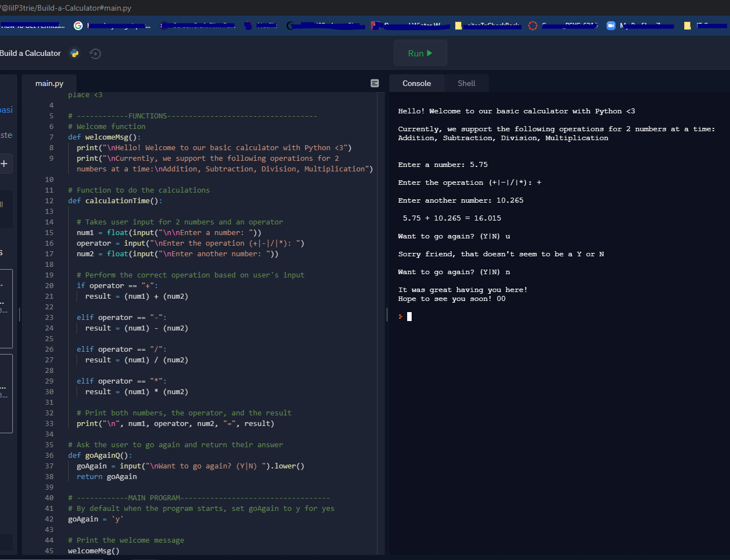Viewport: 730px width, 560px height.
Task: Open the rightmost yellow note bookmark
Action: pos(687,25)
